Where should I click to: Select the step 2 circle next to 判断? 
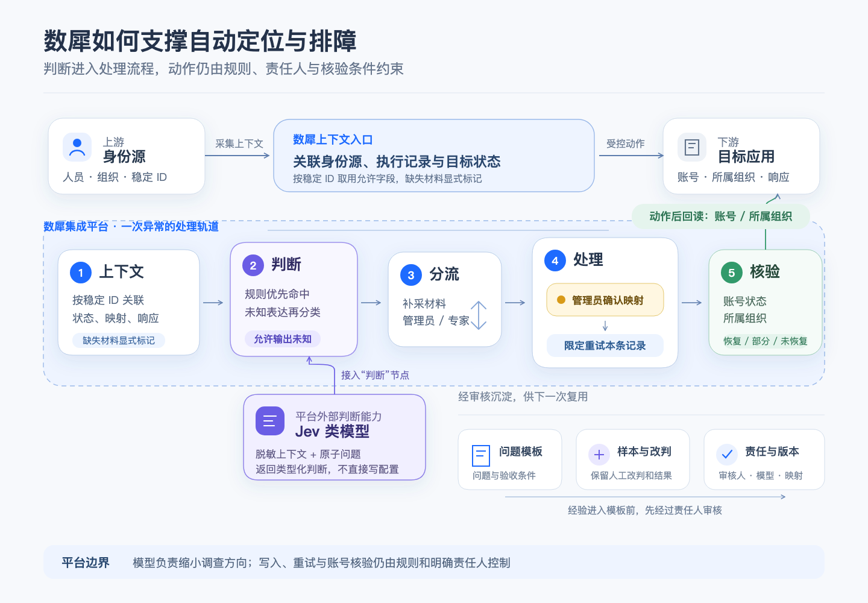(x=253, y=265)
